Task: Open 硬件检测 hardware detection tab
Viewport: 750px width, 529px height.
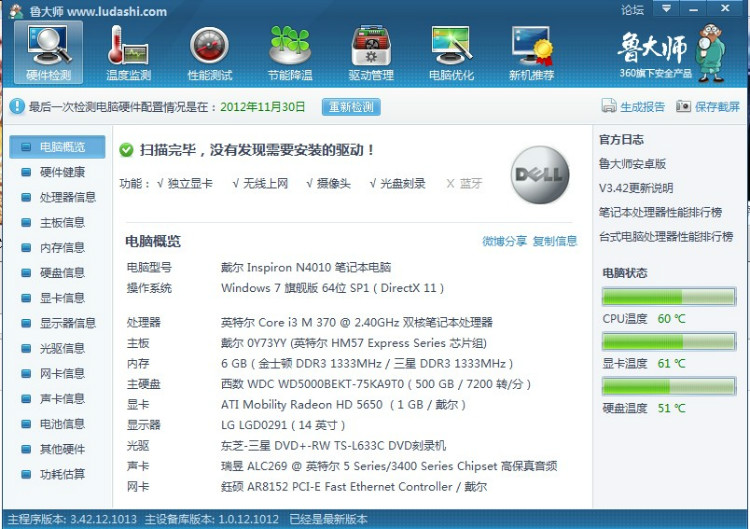Action: (48, 53)
